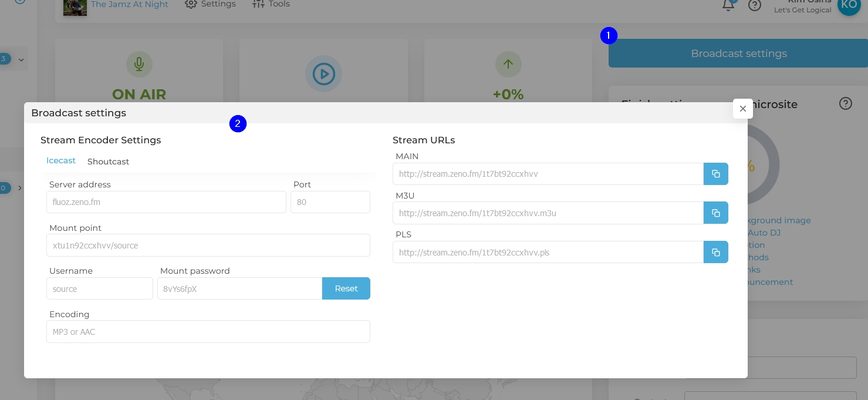The height and width of the screenshot is (400, 868).
Task: Click the help icon beside microsite heading
Action: [x=845, y=103]
